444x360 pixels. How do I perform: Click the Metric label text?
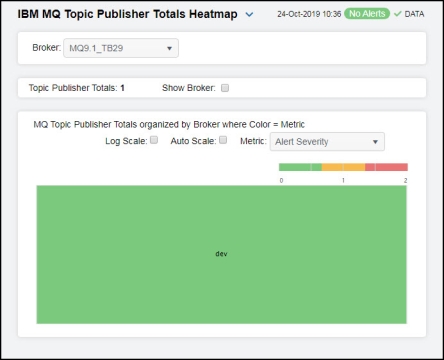[x=253, y=141]
